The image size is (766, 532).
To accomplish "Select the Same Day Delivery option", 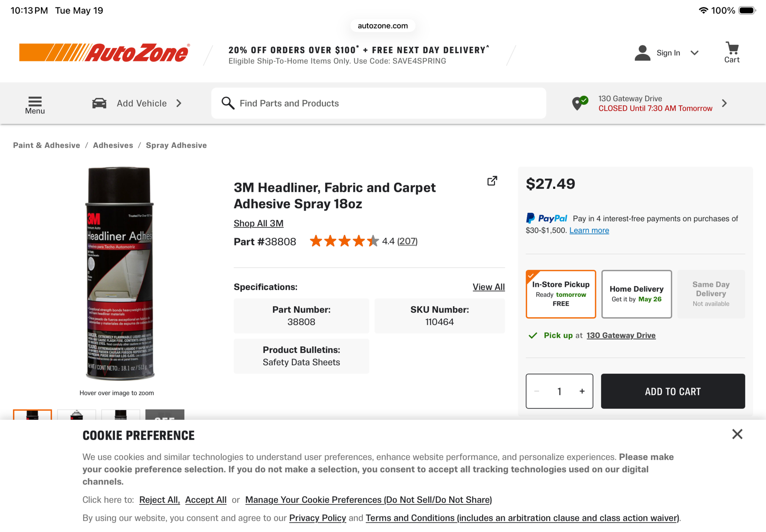I will (x=711, y=294).
